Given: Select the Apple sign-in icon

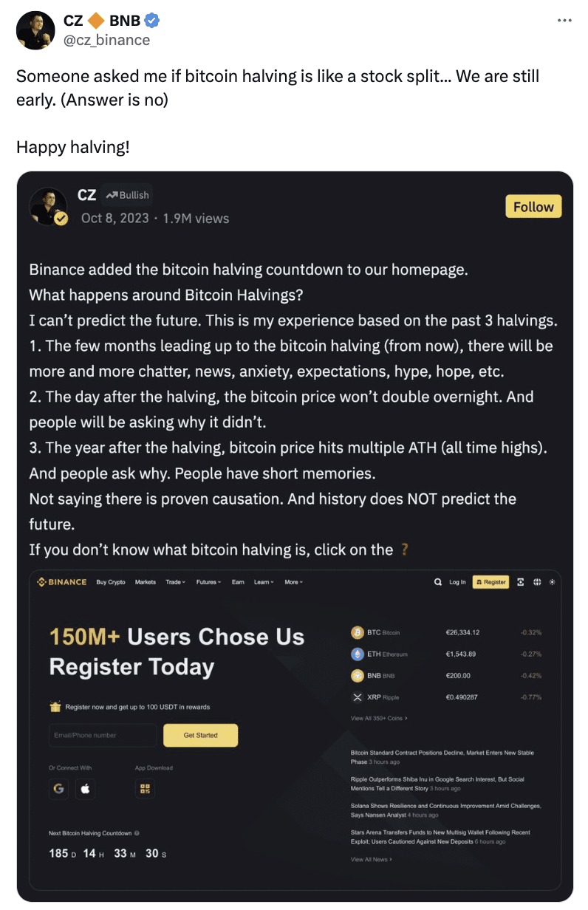Looking at the screenshot, I should pos(85,789).
